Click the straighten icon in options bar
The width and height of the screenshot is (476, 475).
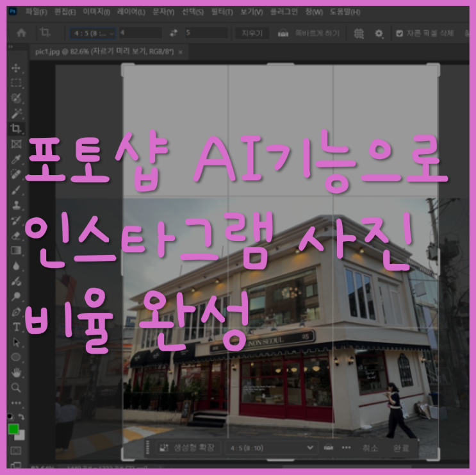(x=283, y=33)
